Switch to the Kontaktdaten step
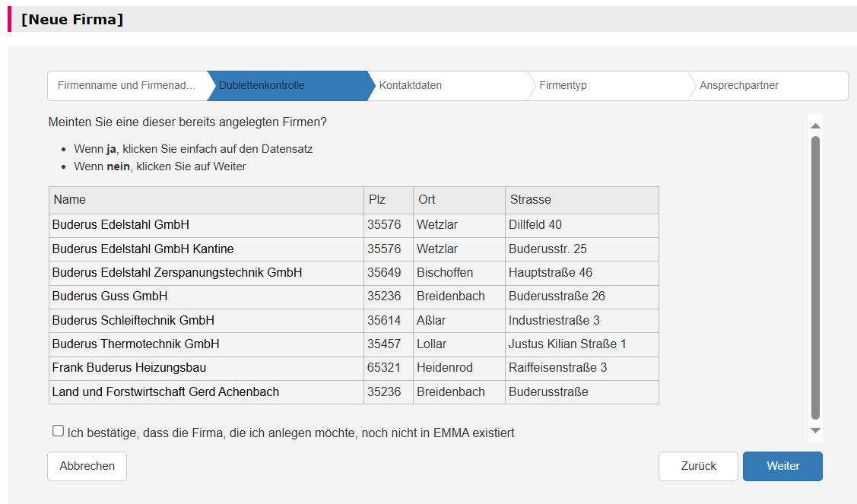 click(448, 86)
